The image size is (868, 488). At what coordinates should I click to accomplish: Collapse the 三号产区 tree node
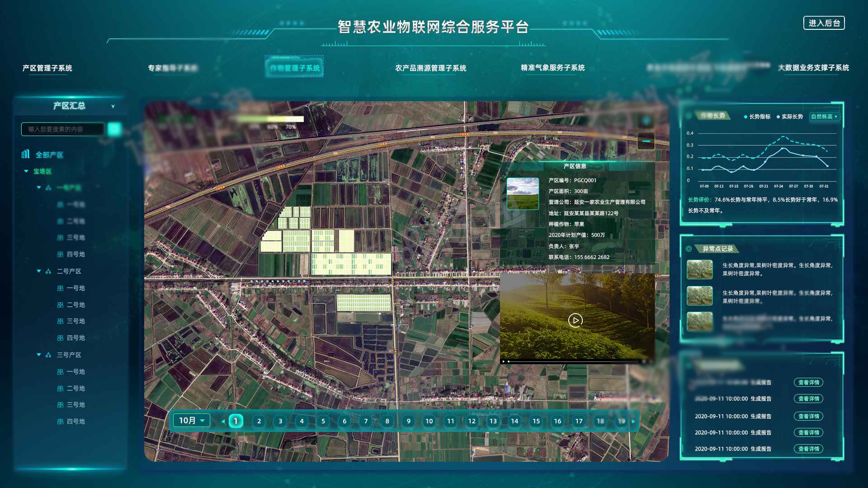click(x=39, y=355)
